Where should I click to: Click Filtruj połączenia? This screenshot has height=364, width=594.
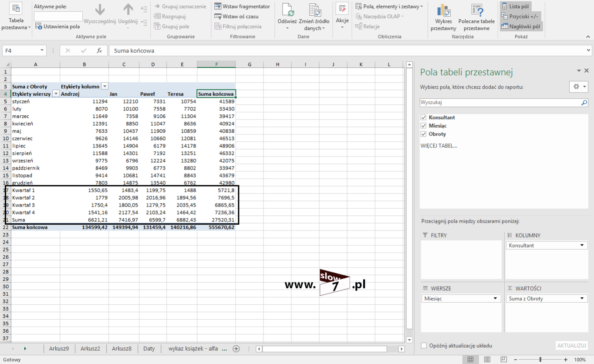[238, 27]
